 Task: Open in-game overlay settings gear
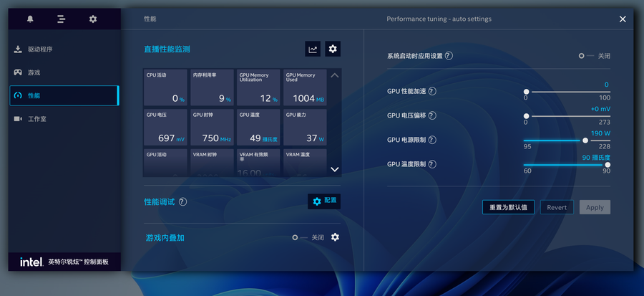point(335,237)
